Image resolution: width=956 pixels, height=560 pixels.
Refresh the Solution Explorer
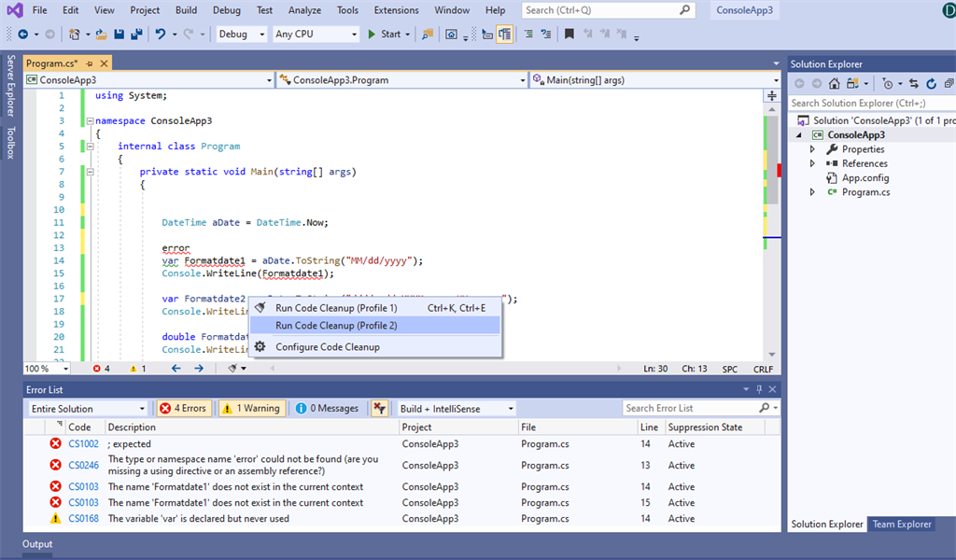click(931, 83)
